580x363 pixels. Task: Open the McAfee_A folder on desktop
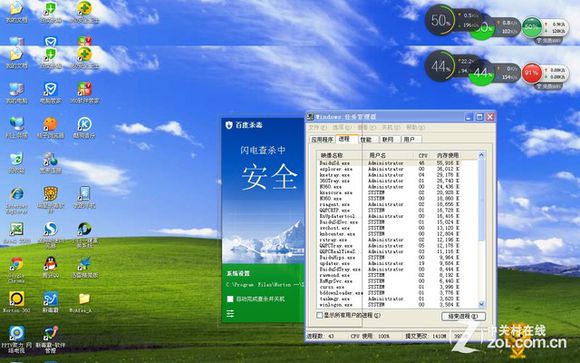[84, 299]
